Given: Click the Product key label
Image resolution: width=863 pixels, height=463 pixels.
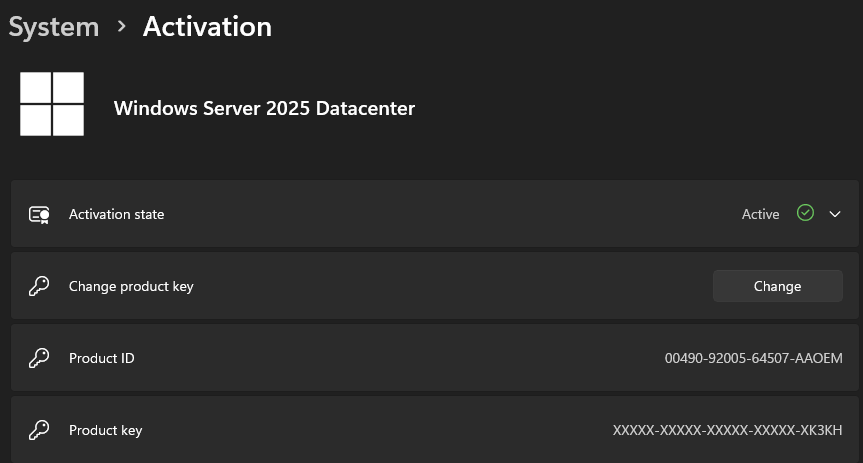Looking at the screenshot, I should pos(105,431).
